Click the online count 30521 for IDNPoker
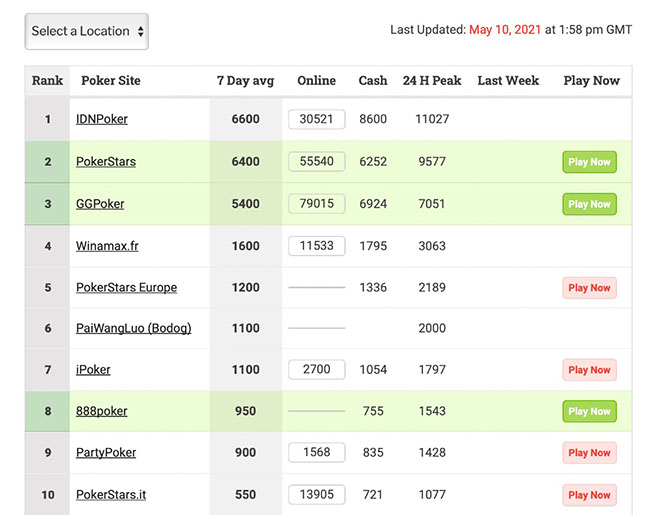 tap(317, 119)
